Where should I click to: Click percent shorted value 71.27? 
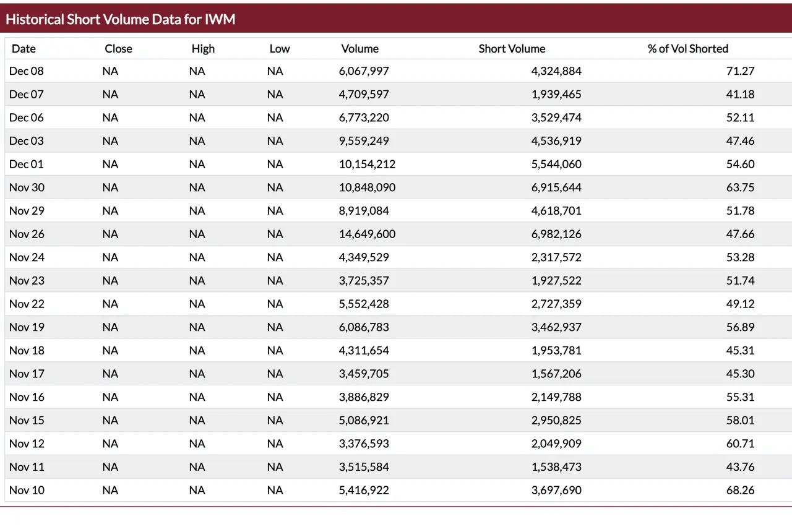(x=741, y=71)
